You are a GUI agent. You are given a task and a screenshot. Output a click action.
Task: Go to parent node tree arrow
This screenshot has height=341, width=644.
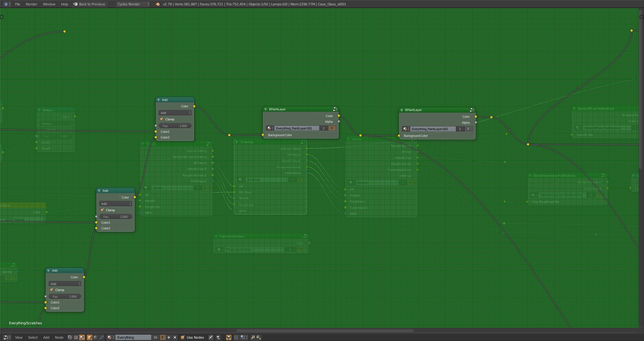tap(218, 337)
